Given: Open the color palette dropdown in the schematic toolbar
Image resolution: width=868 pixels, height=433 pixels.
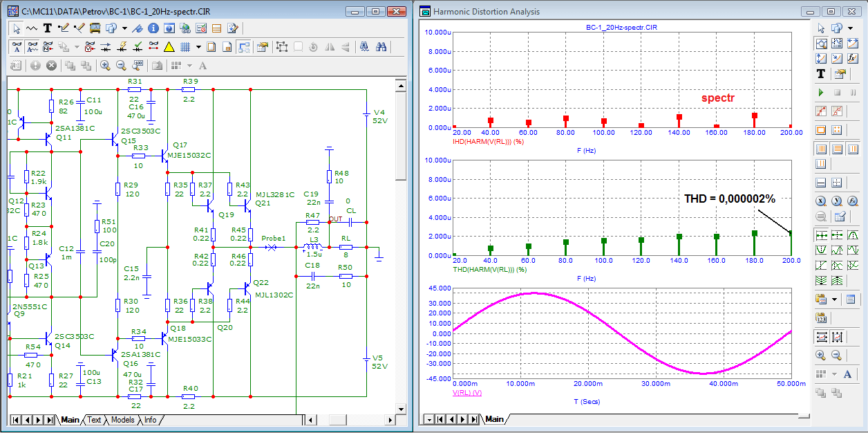Looking at the screenshot, I should tap(189, 66).
